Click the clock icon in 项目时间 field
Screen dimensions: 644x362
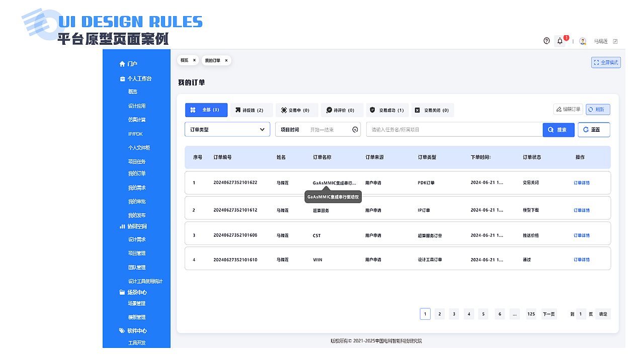tap(355, 130)
